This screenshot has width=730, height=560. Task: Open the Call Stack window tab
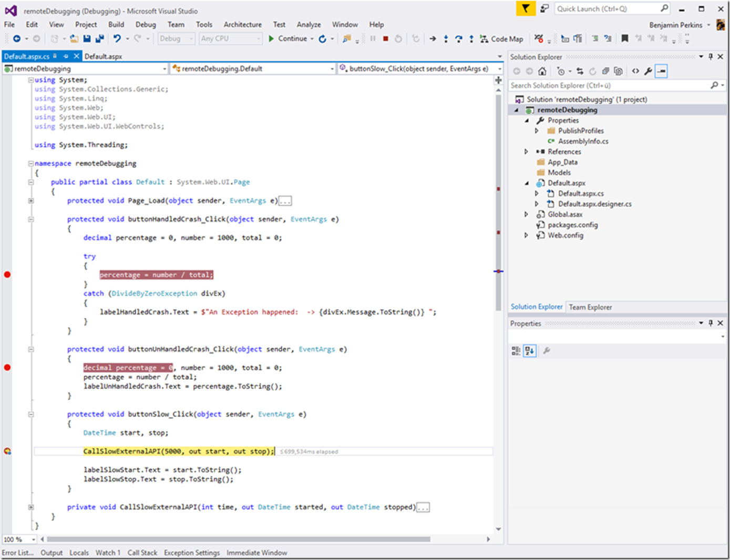click(142, 553)
